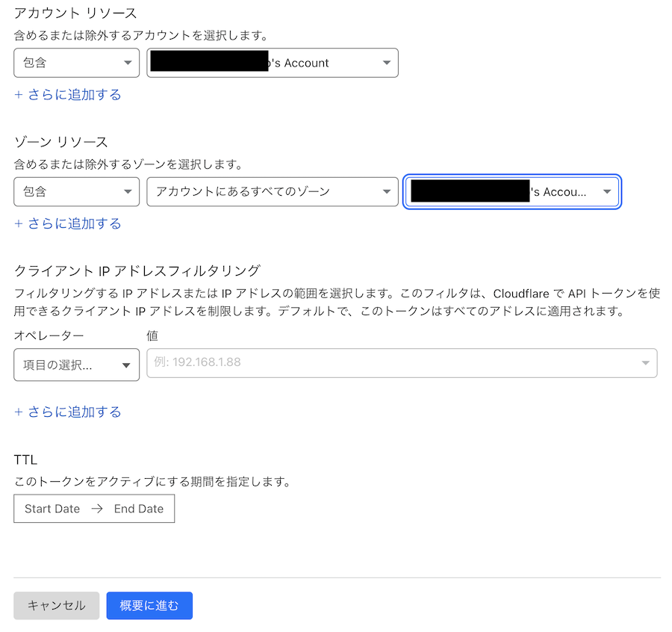Click the chevron on the zone scope selector

pos(387,192)
